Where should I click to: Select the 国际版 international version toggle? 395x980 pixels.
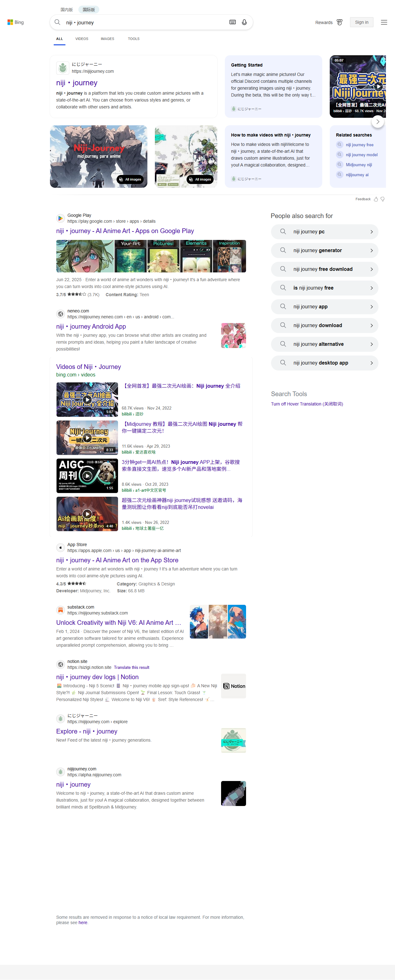pyautogui.click(x=89, y=9)
